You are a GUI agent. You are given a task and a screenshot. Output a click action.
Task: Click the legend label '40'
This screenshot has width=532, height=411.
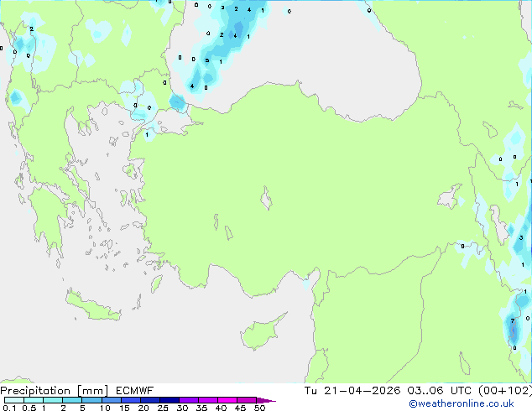[x=221, y=408]
